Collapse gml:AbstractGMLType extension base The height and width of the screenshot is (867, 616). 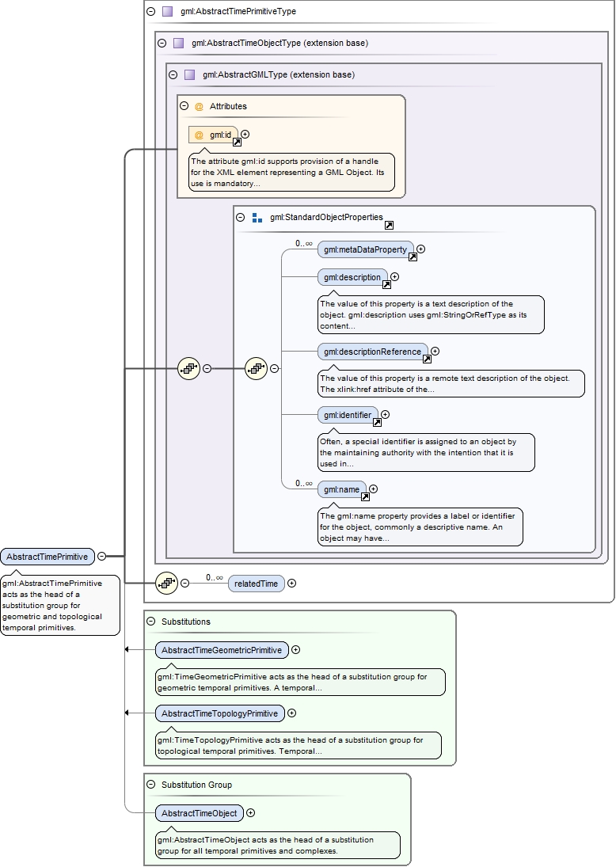click(173, 74)
